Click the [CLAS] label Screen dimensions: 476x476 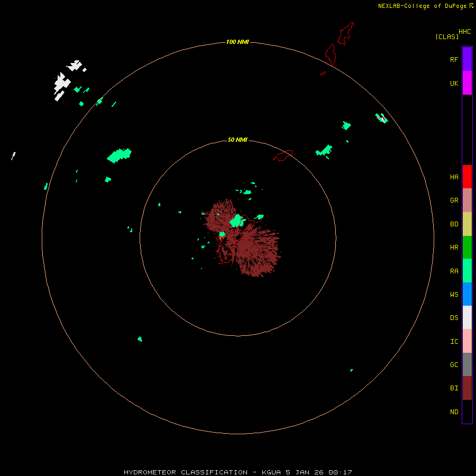tap(447, 36)
